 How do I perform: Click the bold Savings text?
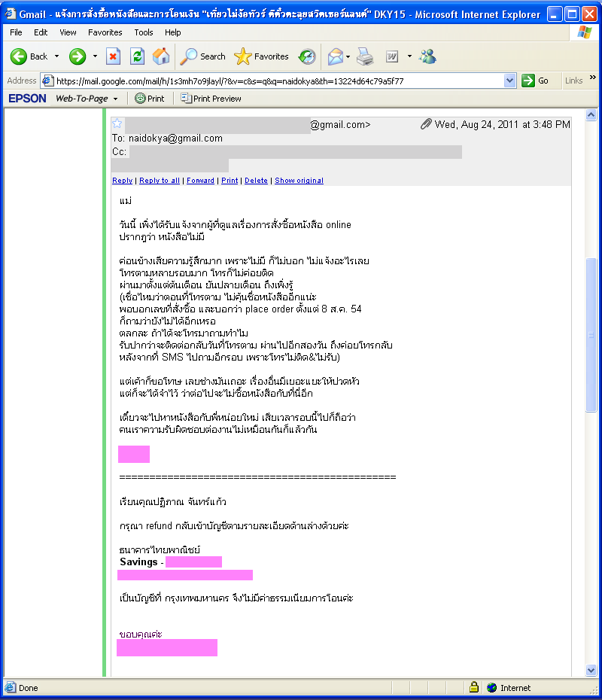(138, 562)
